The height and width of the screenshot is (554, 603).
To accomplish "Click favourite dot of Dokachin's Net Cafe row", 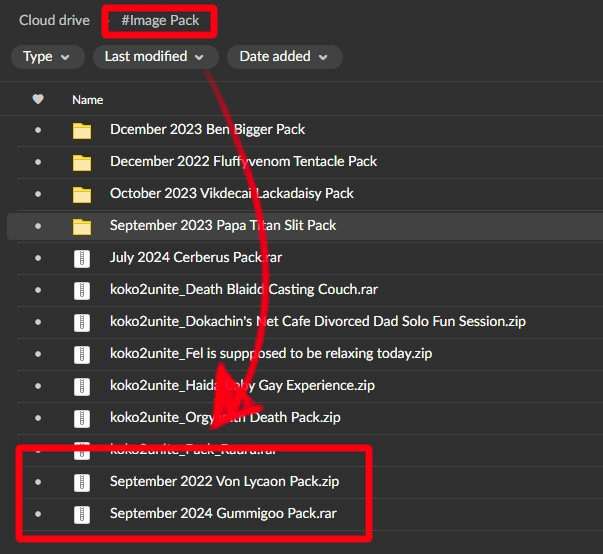I will tap(38, 322).
